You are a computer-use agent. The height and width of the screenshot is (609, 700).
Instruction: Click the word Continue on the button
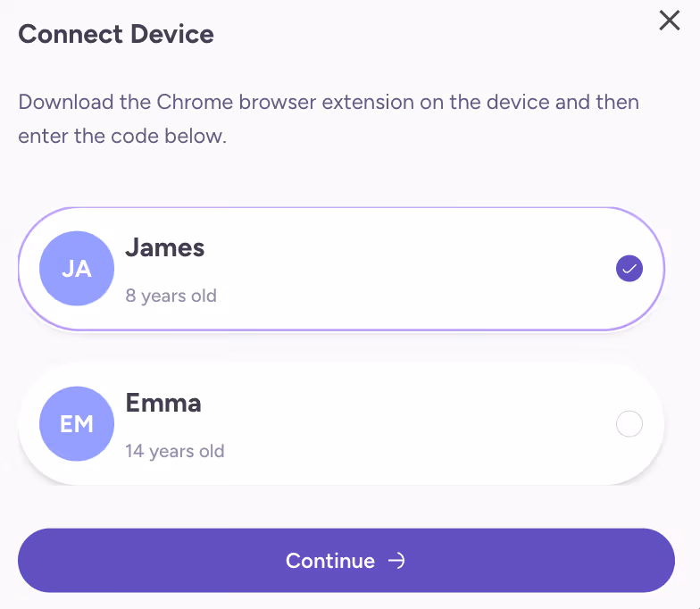[330, 561]
